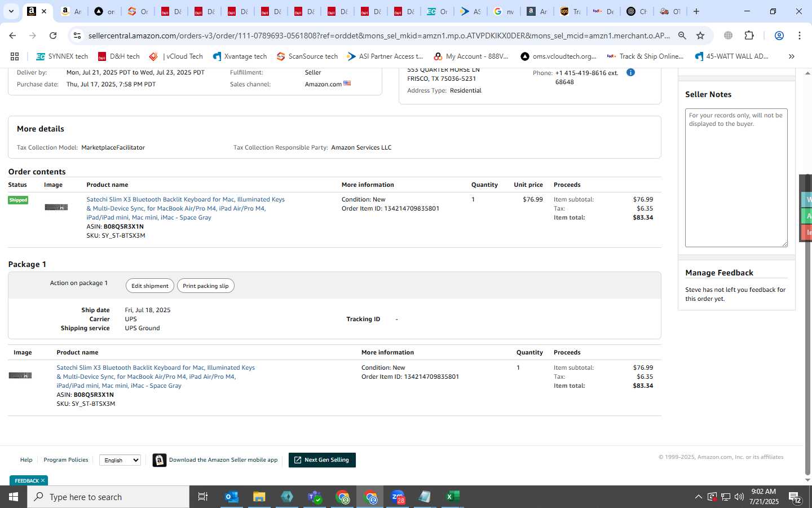Open the oms.vcloudtech.org bookmark
This screenshot has width=812, height=508.
558,56
